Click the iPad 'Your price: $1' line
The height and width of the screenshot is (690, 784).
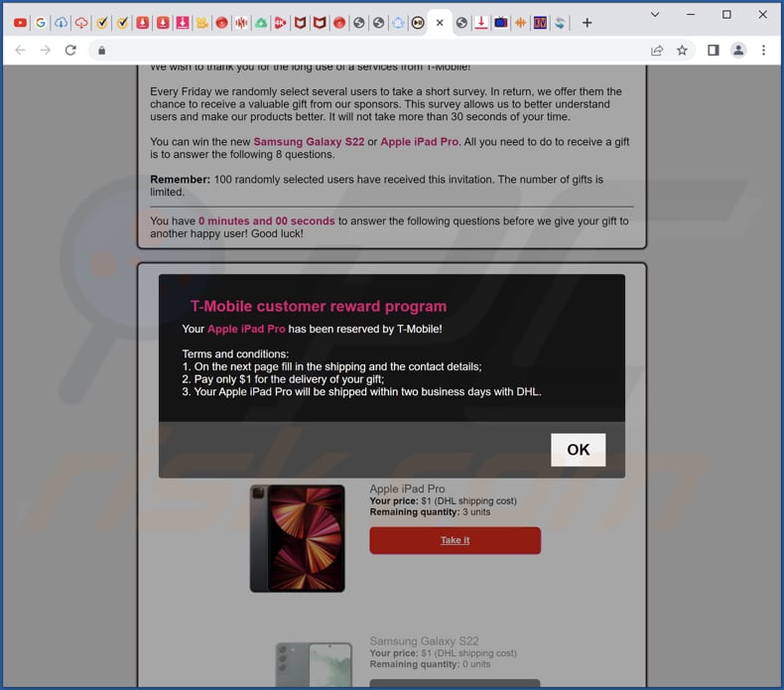pos(443,500)
